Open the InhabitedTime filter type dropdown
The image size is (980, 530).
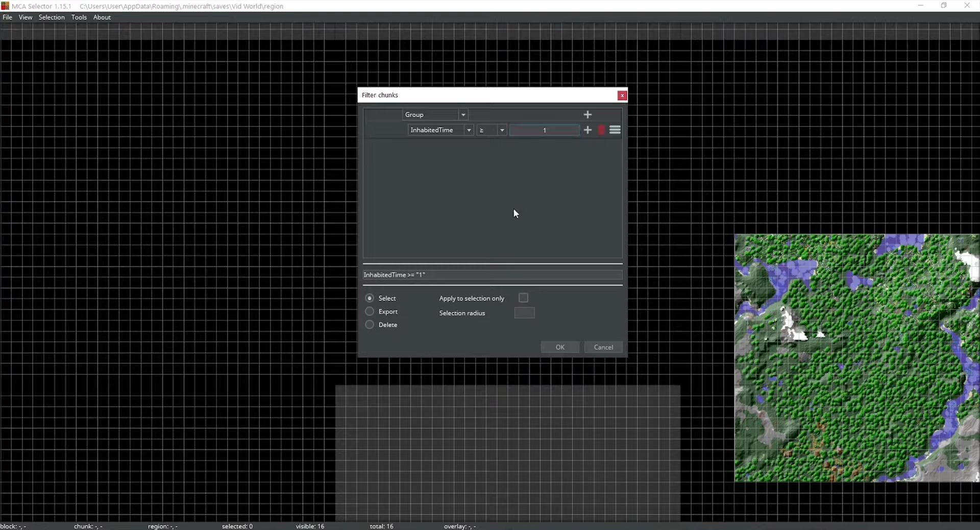click(x=469, y=130)
